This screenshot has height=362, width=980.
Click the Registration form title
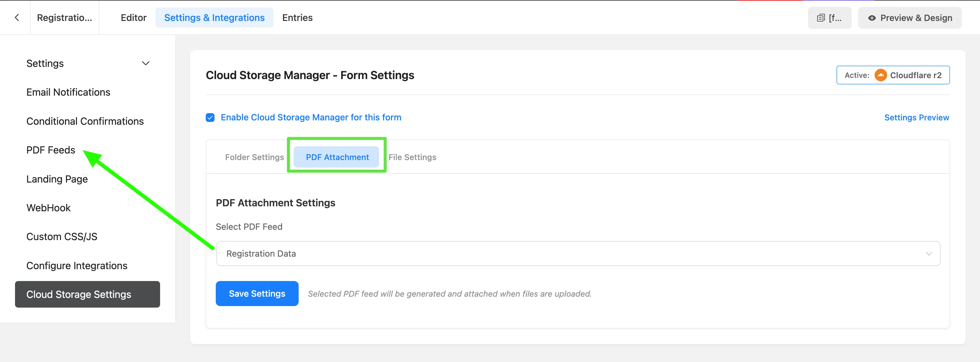click(x=64, y=18)
